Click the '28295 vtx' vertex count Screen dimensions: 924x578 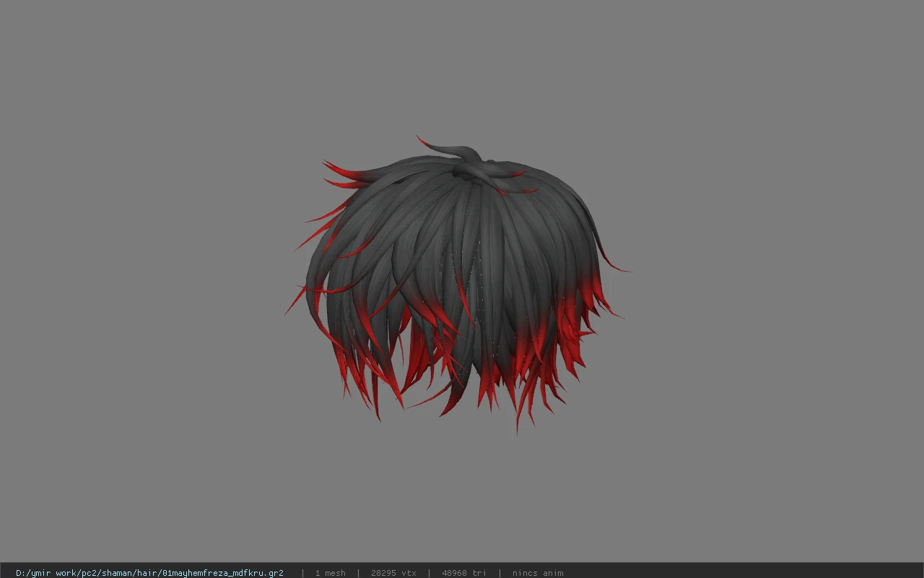click(393, 573)
